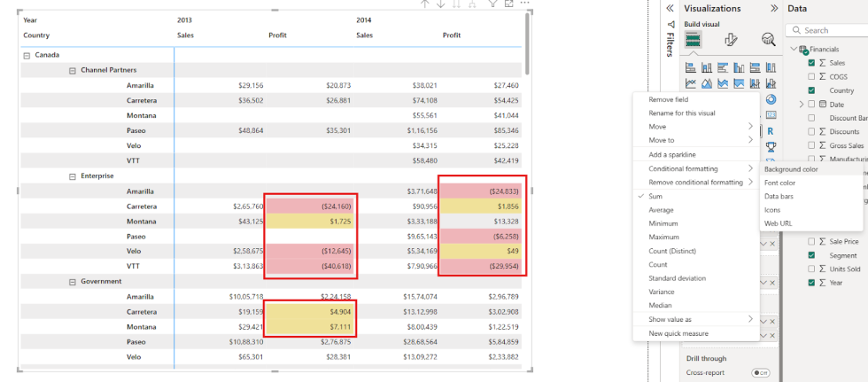Click the Focus mode icon on visual

(x=508, y=4)
